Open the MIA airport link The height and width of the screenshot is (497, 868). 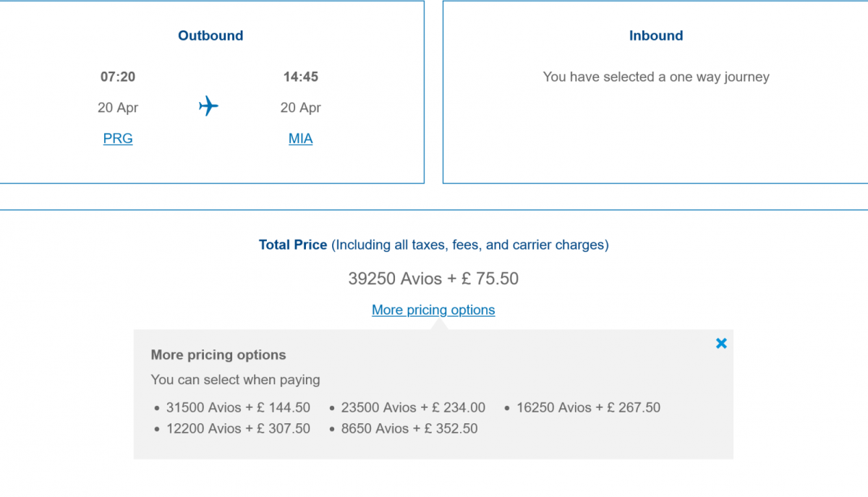[300, 138]
